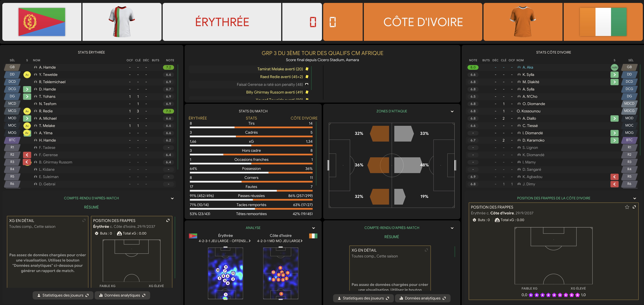Viewport: 644px width, 305px height.
Task: Click yellow card icon beside Y. Tewelde
Action: (27, 75)
